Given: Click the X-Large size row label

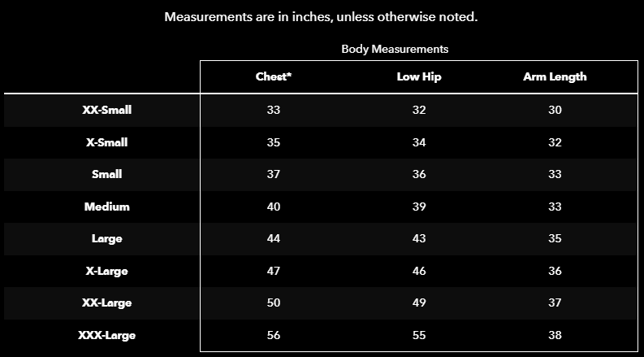Looking at the screenshot, I should [106, 271].
